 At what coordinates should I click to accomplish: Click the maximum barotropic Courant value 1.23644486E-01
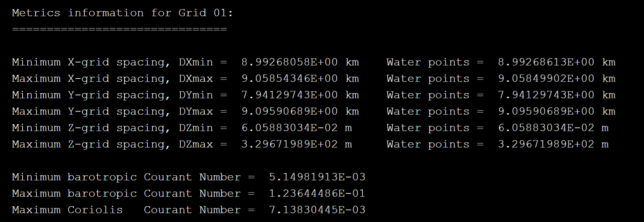[317, 194]
